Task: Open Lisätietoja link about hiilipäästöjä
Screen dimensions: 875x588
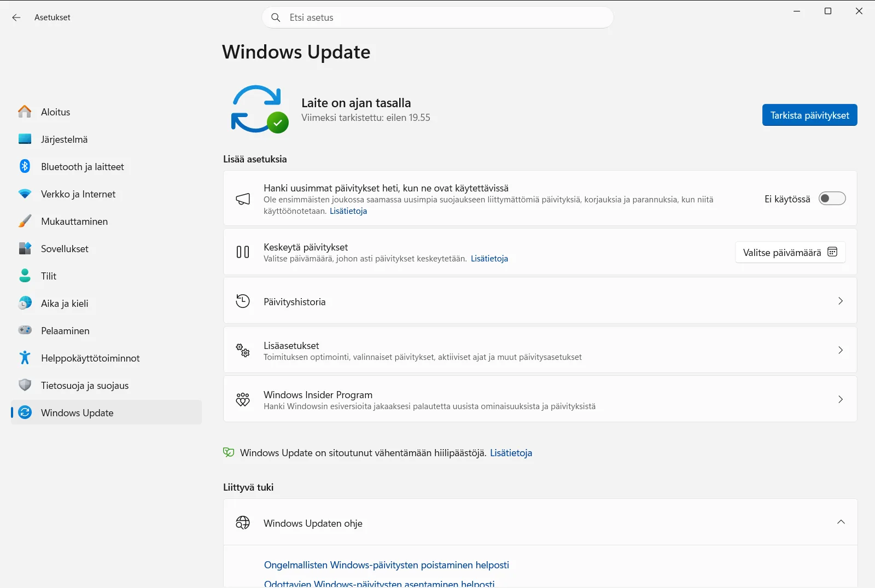Action: tap(511, 453)
